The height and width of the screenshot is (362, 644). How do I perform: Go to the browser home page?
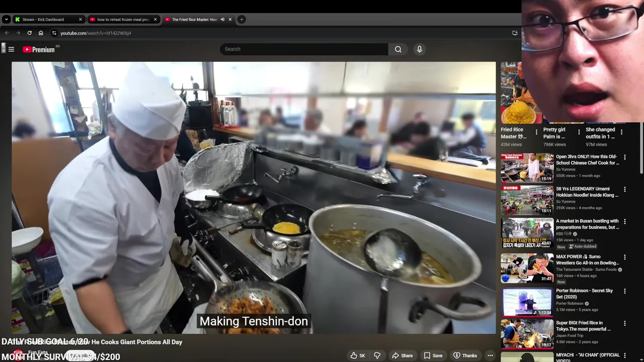click(x=41, y=33)
